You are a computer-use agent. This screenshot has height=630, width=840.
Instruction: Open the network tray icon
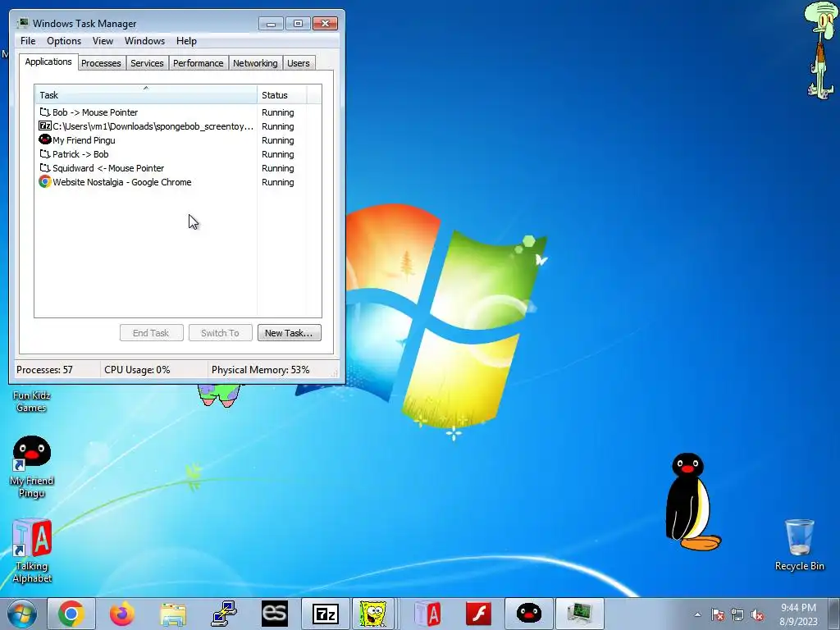[737, 614]
